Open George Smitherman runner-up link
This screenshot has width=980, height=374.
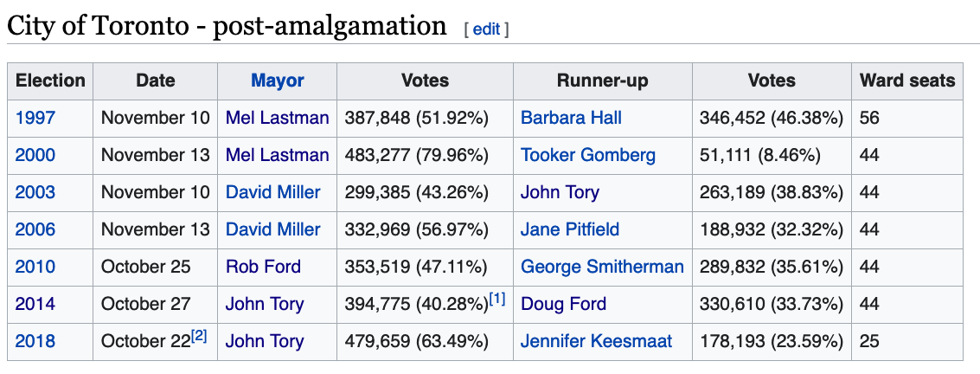click(x=602, y=267)
